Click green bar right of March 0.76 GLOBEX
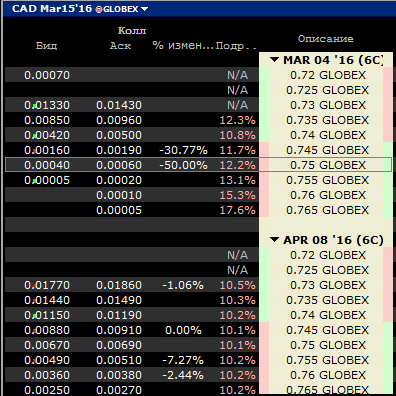 click(388, 195)
